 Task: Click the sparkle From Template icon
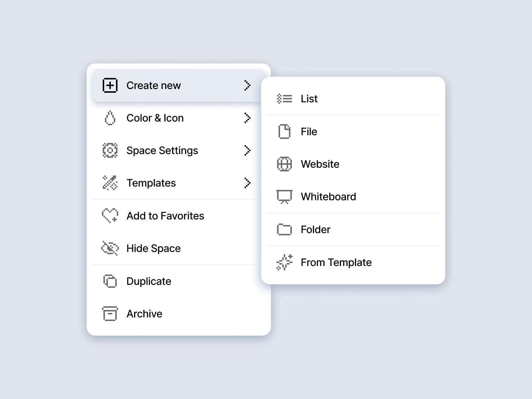[284, 262]
